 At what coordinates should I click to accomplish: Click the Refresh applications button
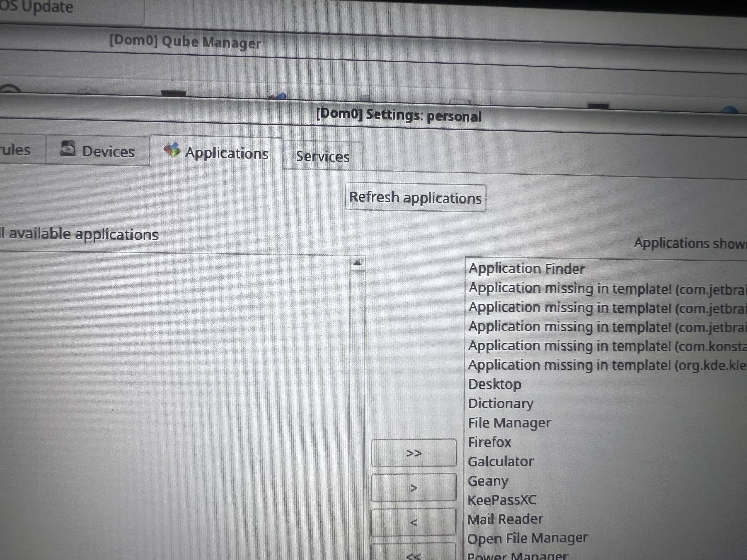point(415,198)
